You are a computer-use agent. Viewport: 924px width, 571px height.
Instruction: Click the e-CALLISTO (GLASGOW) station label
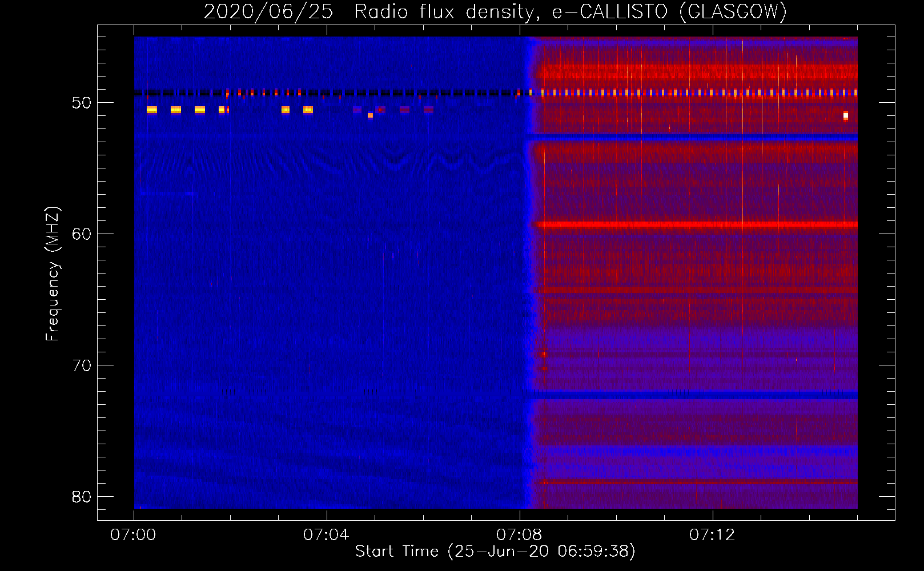click(x=669, y=12)
